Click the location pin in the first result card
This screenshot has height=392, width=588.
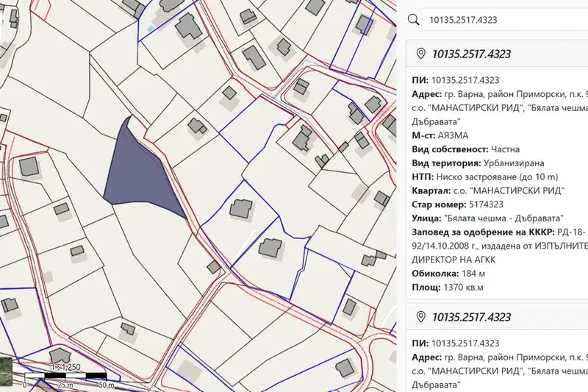click(x=420, y=54)
